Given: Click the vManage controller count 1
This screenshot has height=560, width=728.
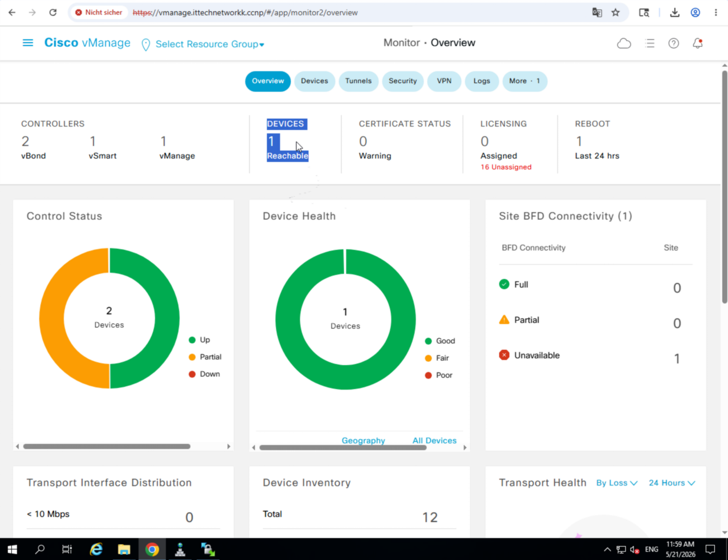Looking at the screenshot, I should (x=163, y=141).
